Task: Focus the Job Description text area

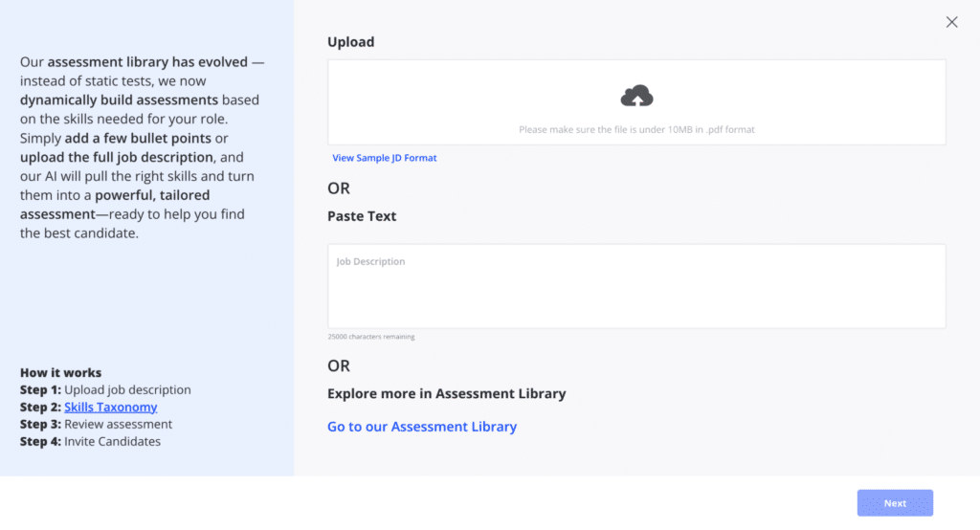Action: (636, 286)
